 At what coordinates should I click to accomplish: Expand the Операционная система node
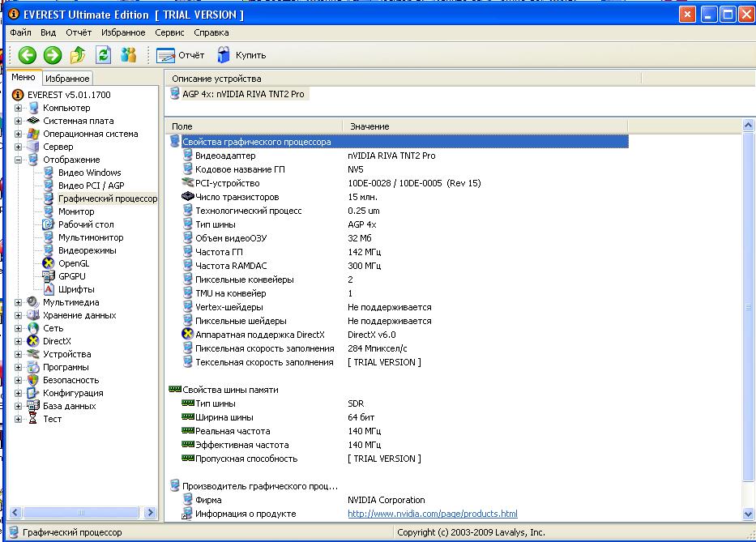19,134
